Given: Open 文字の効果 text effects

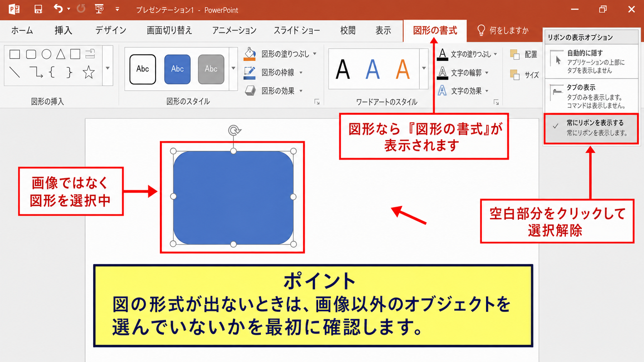Looking at the screenshot, I should pos(463,91).
